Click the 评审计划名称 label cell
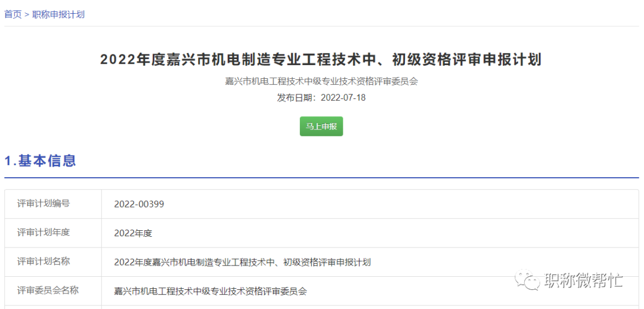 point(54,262)
